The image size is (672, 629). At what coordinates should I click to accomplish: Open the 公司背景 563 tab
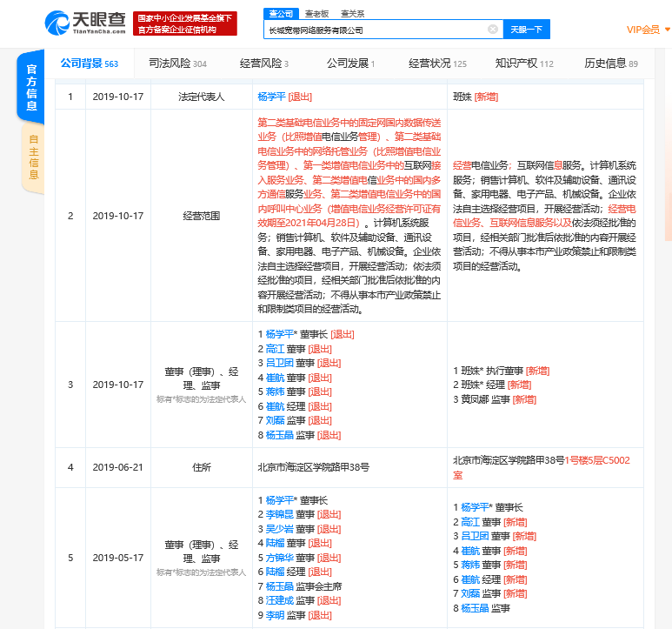[x=90, y=64]
